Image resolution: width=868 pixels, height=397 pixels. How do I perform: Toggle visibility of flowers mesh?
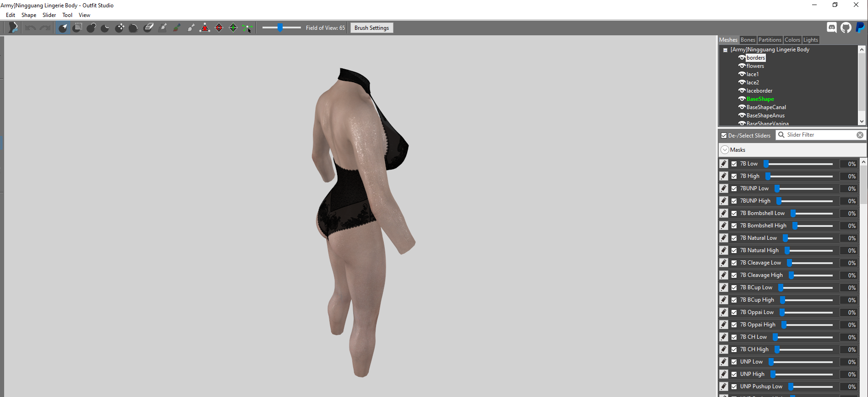click(x=742, y=66)
